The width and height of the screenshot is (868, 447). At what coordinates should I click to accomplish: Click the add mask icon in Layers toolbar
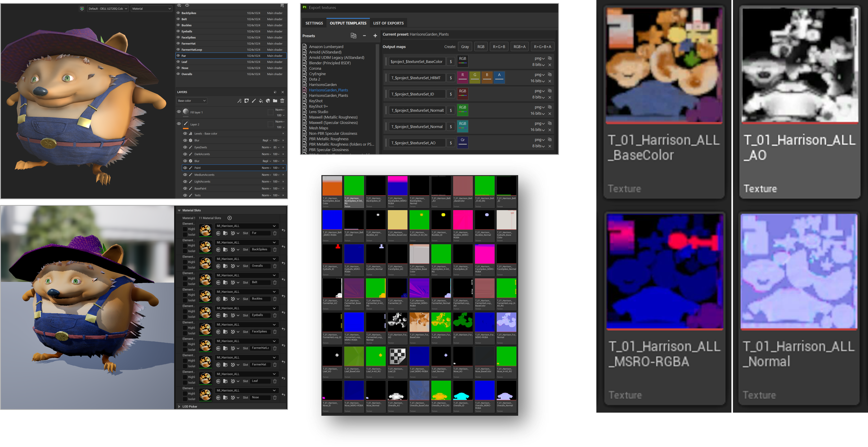[247, 101]
